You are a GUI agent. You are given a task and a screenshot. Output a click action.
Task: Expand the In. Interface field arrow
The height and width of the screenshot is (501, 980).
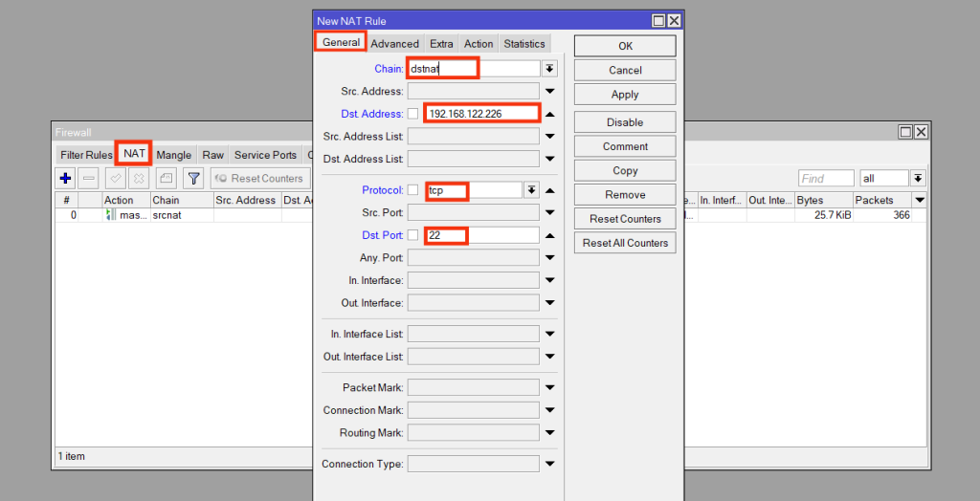(550, 280)
